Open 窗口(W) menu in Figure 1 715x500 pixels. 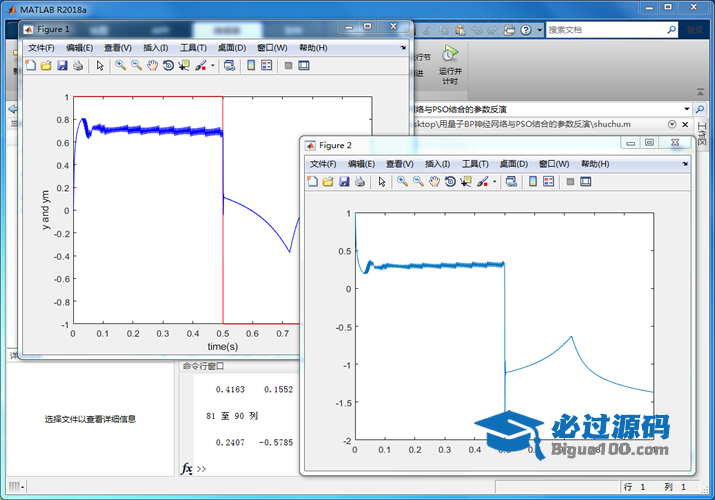coord(272,48)
